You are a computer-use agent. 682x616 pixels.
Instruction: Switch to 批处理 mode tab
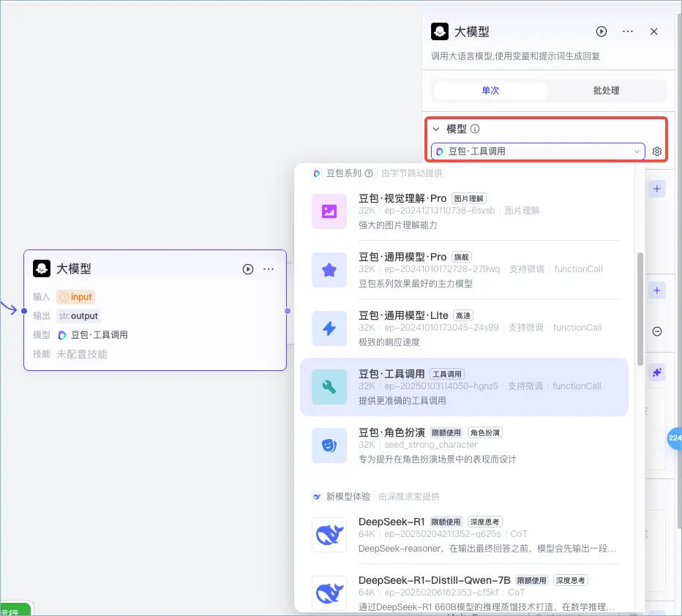point(606,91)
